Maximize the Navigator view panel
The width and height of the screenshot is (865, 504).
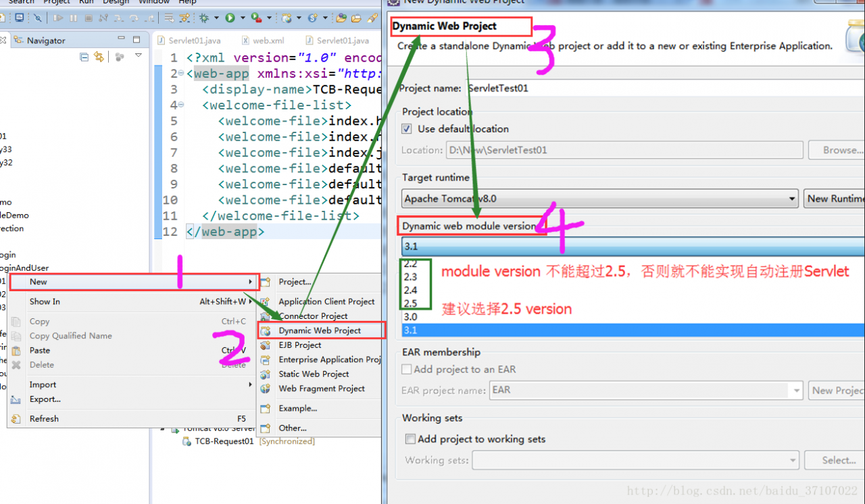click(x=137, y=39)
